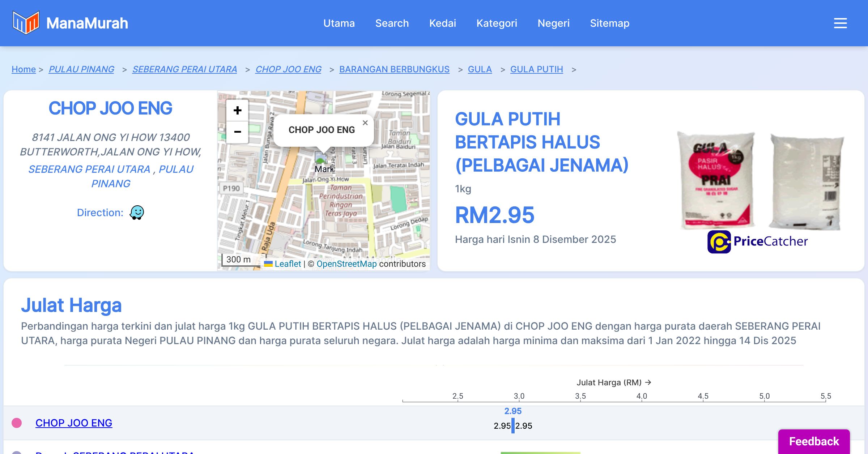868x454 pixels.
Task: Zoom out on the map
Action: click(237, 132)
